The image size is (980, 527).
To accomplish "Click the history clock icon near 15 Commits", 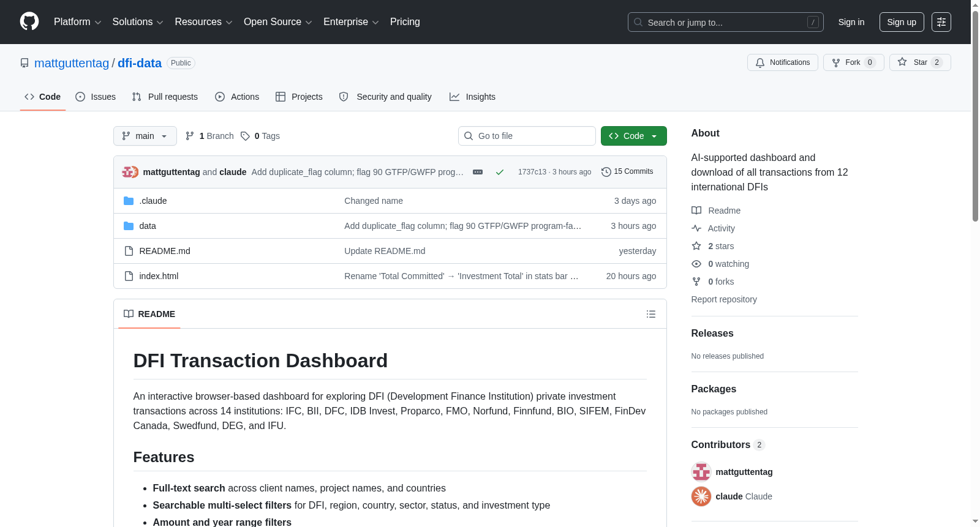I will click(606, 172).
